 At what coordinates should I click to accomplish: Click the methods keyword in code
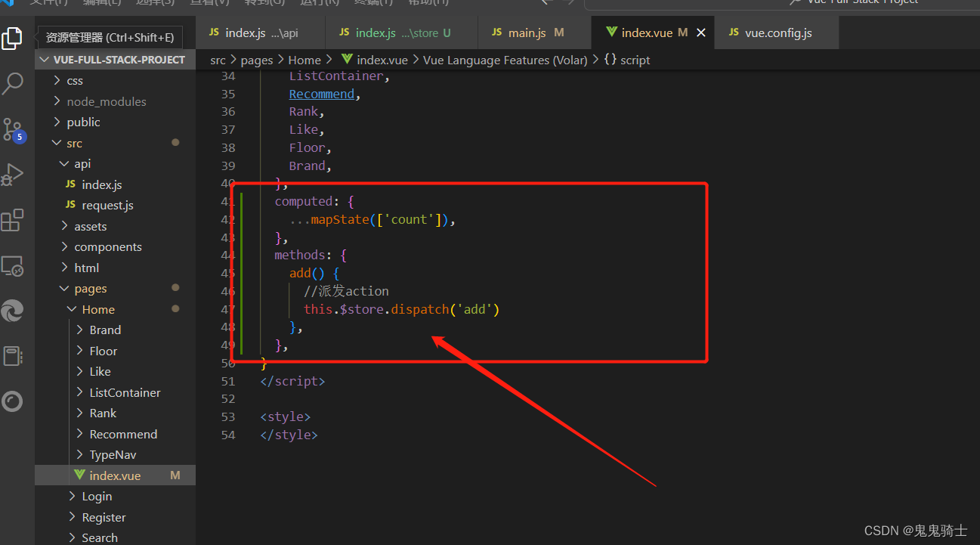point(300,255)
